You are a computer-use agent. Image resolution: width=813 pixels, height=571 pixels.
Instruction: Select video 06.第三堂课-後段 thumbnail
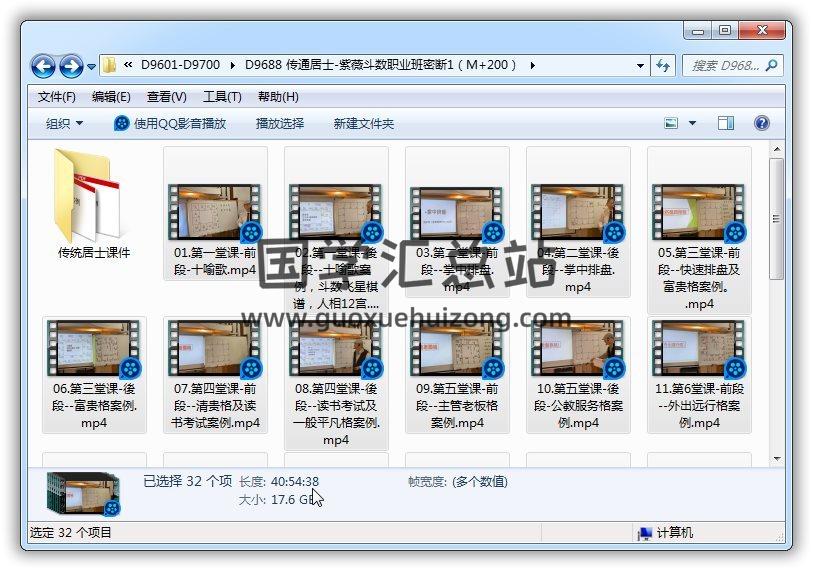click(93, 349)
